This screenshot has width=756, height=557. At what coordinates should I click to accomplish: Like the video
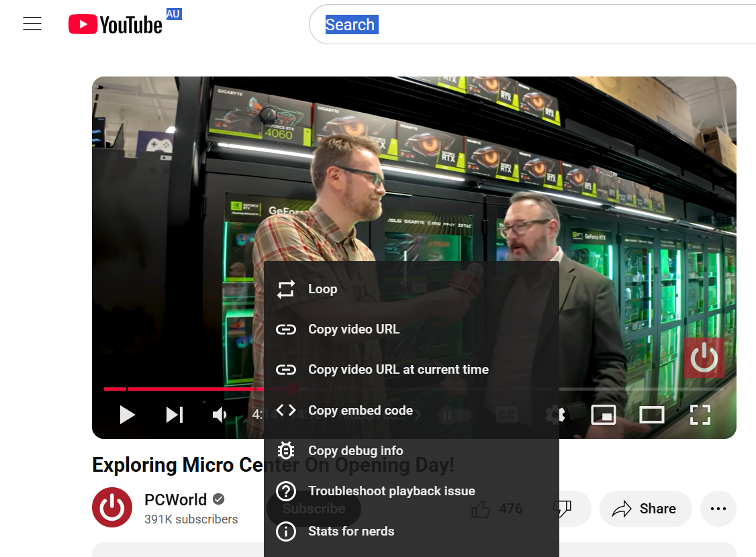497,509
